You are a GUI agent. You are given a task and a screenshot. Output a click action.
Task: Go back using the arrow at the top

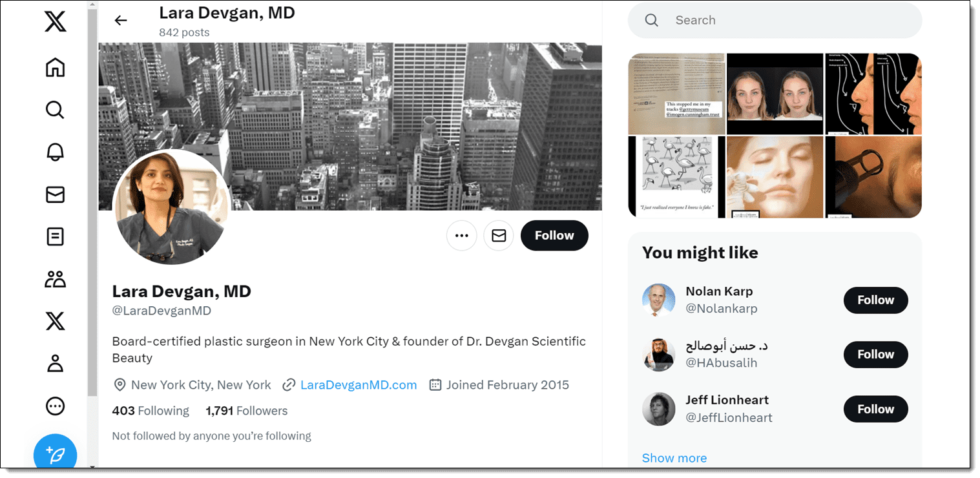[x=120, y=20]
